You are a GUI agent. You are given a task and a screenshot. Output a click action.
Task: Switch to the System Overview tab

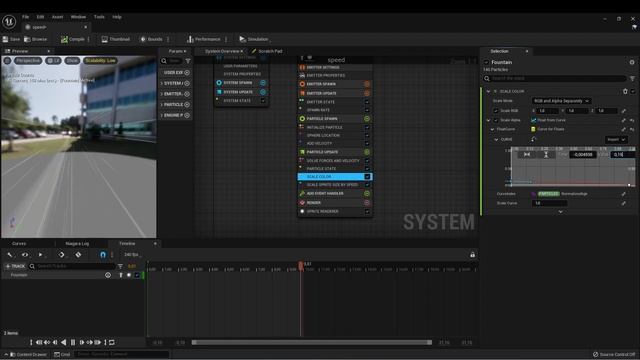pyautogui.click(x=222, y=51)
